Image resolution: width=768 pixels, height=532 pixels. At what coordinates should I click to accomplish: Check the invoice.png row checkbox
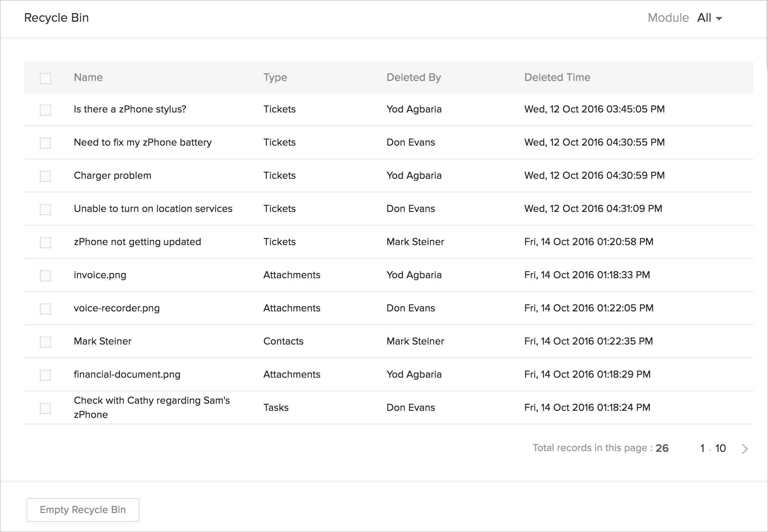point(45,275)
